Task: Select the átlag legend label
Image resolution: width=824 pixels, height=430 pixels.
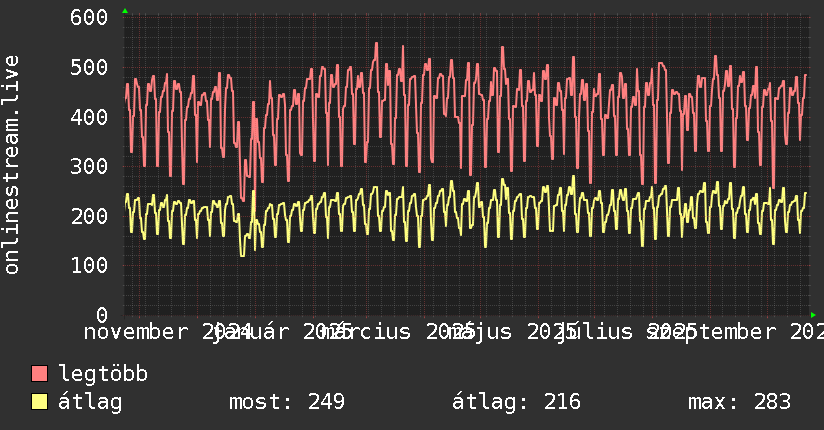Action: point(90,402)
